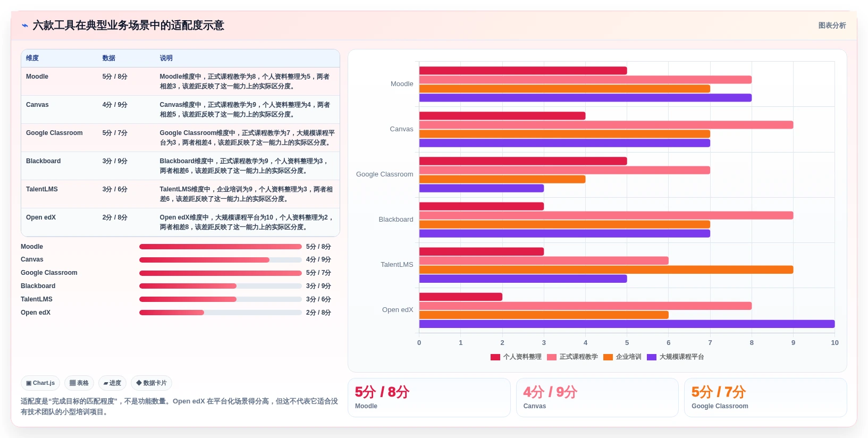Click the Moodle progress bar
Viewport: 868px width, 438px height.
tap(221, 247)
